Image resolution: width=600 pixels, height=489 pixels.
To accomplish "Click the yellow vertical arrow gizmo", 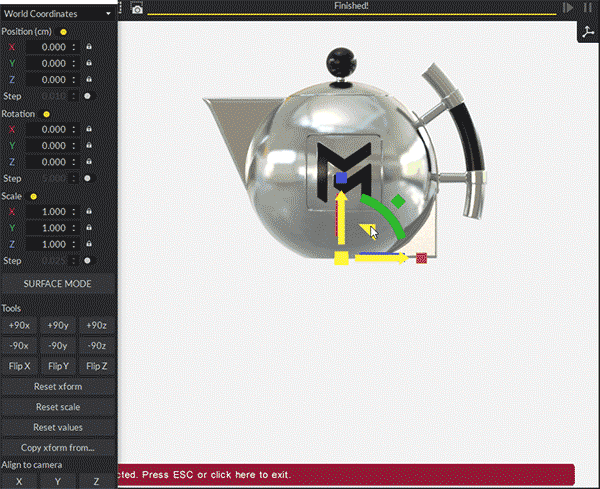I will point(341,219).
